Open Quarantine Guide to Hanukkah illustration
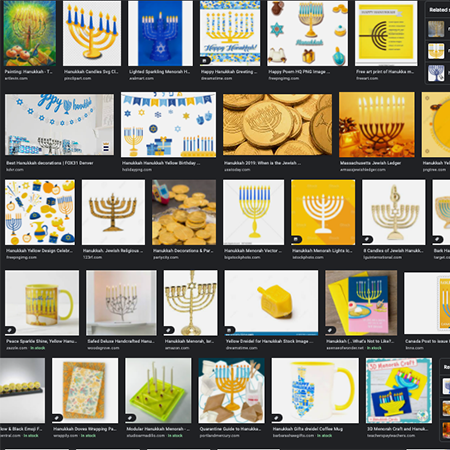This screenshot has height=450, width=450. click(x=232, y=391)
